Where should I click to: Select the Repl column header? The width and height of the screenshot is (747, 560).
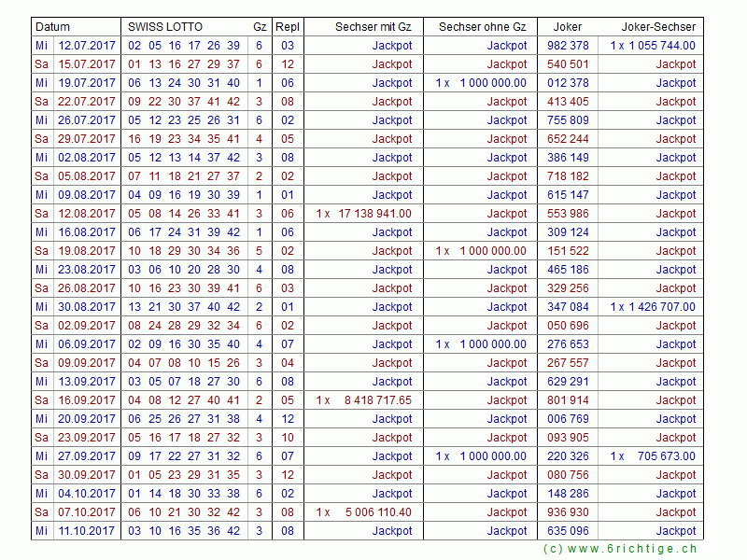click(x=288, y=27)
